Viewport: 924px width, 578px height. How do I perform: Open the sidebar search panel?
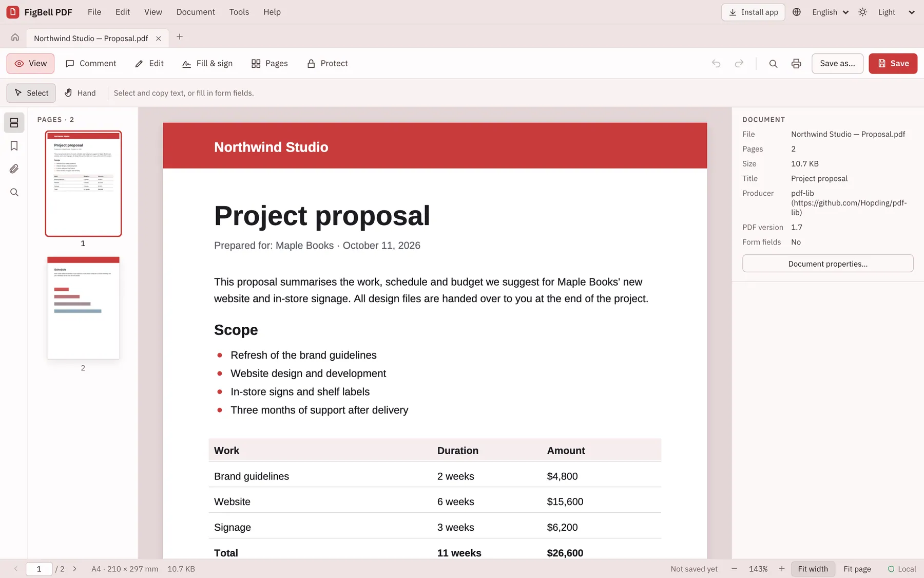(14, 192)
